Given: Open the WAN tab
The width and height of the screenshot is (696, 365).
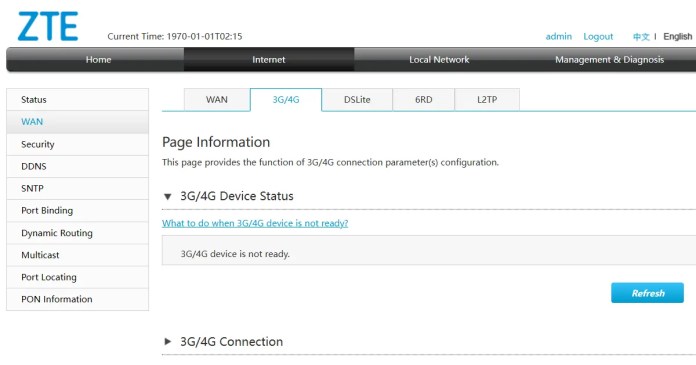Looking at the screenshot, I should point(217,99).
